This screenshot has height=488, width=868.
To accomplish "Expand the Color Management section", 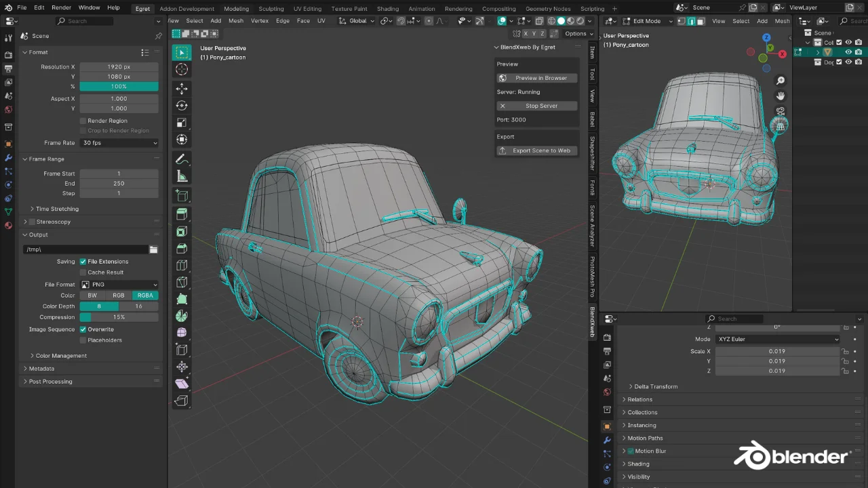I will coord(61,356).
